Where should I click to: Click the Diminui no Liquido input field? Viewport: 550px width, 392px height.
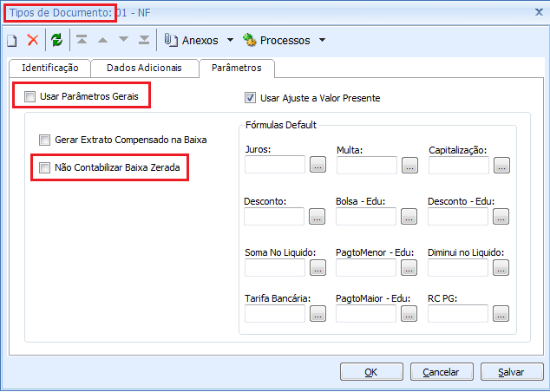click(x=458, y=267)
